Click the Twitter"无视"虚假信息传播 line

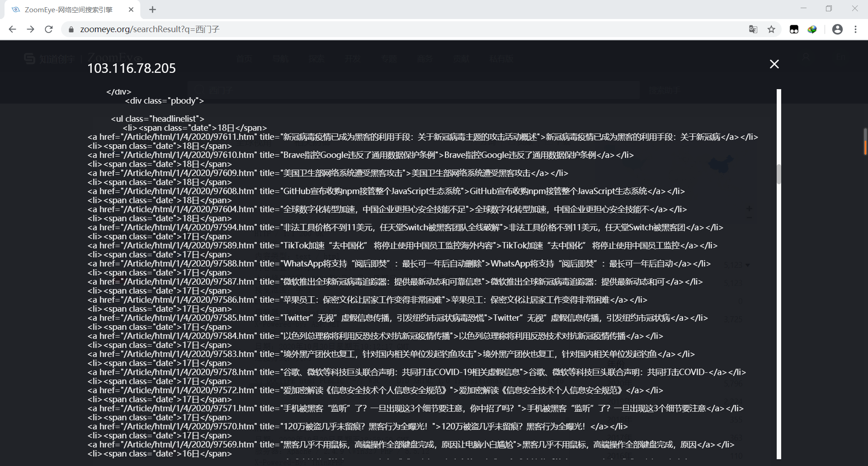(x=398, y=318)
